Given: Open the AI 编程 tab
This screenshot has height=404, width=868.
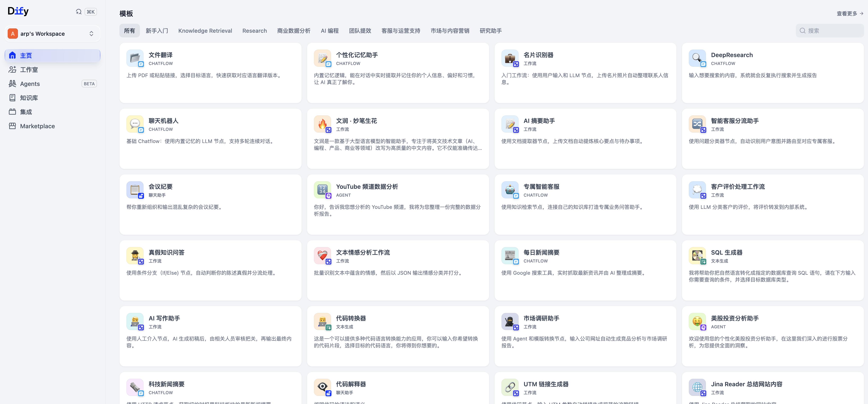Looking at the screenshot, I should 330,31.
